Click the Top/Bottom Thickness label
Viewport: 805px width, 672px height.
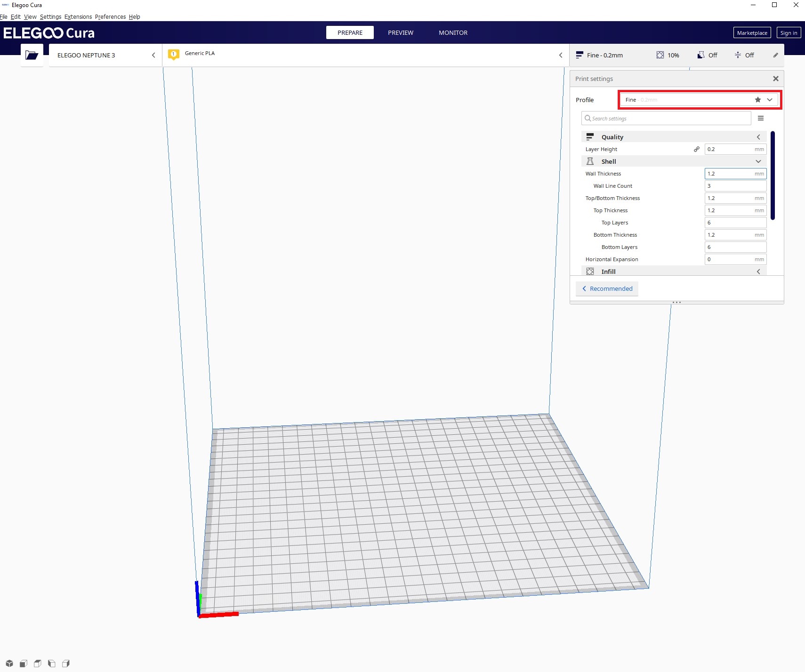[612, 198]
